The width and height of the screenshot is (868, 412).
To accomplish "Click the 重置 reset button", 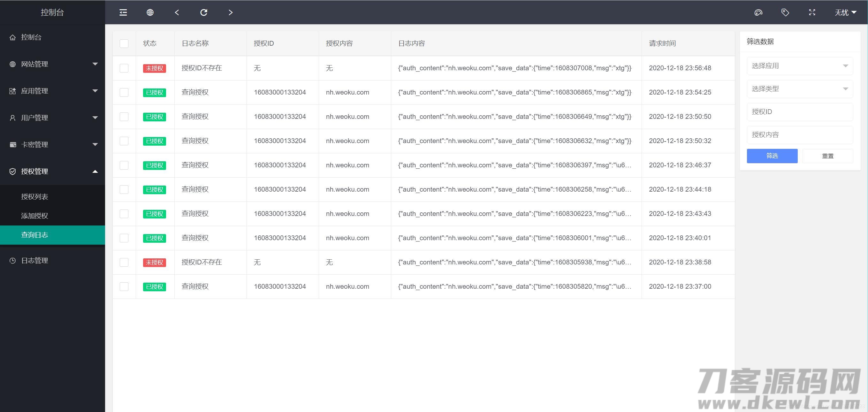I will (x=827, y=156).
